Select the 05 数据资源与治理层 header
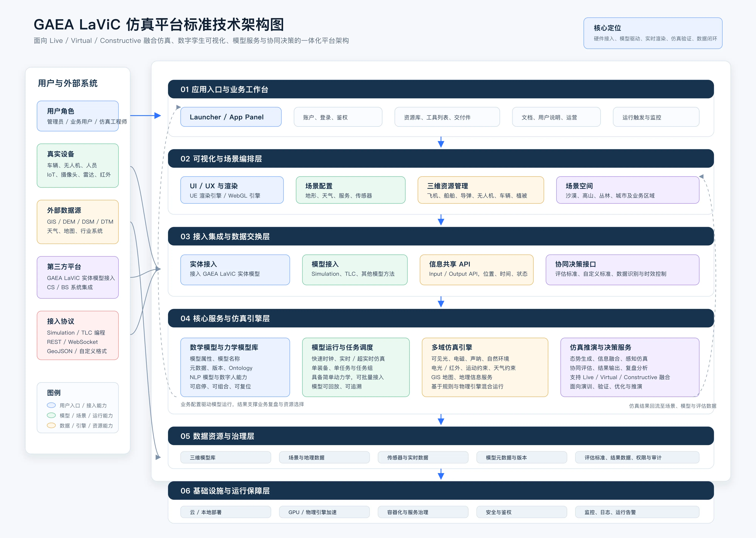This screenshot has height=538, width=756. coord(441,436)
